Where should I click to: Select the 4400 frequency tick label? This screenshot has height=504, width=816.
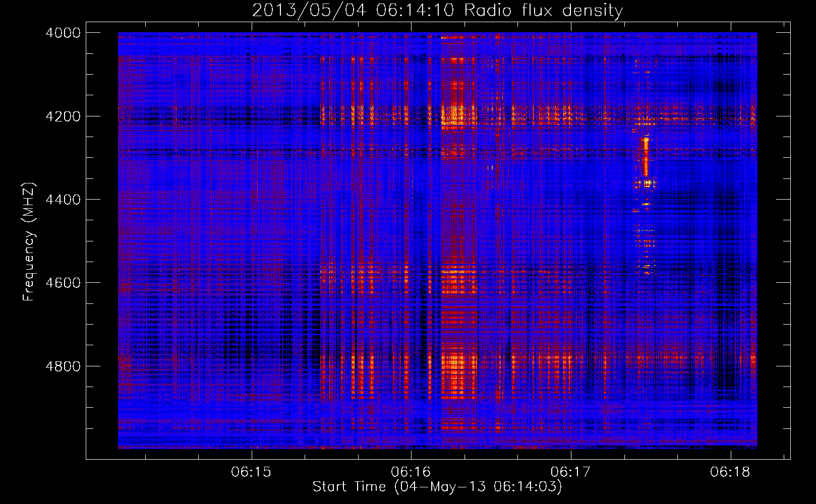point(63,200)
